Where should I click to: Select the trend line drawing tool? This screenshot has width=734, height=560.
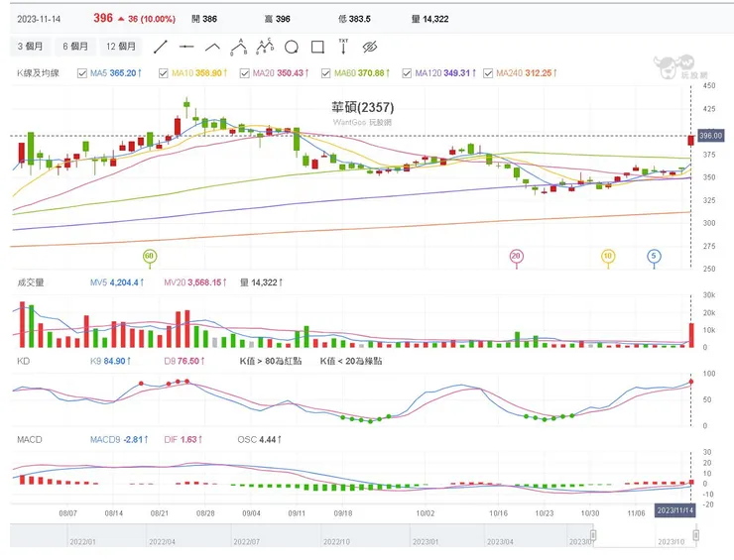[x=161, y=47]
